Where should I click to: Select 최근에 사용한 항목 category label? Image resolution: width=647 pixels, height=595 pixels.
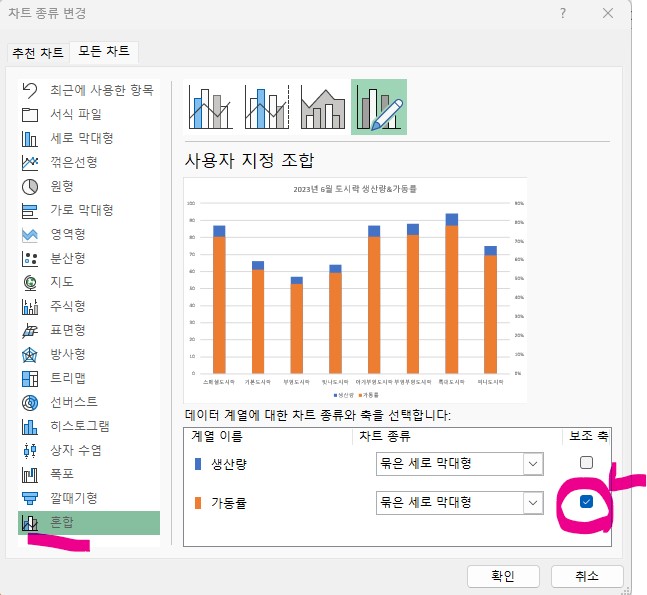[x=102, y=90]
